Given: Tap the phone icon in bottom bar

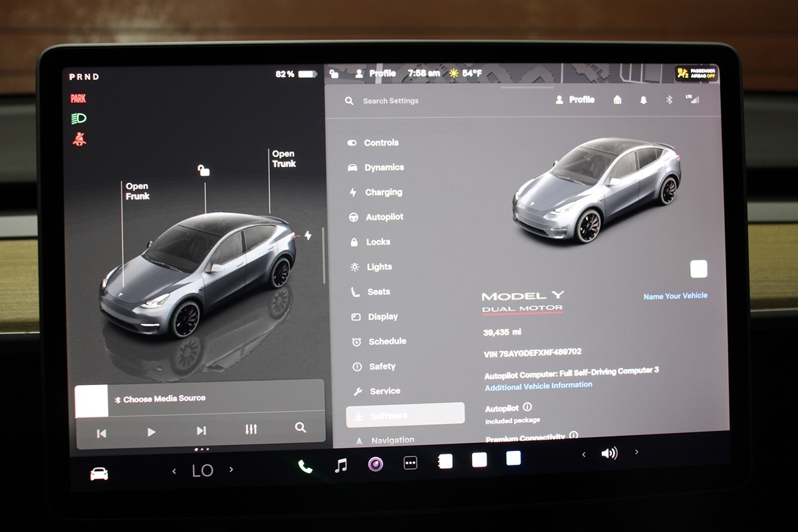Looking at the screenshot, I should pos(305,466).
